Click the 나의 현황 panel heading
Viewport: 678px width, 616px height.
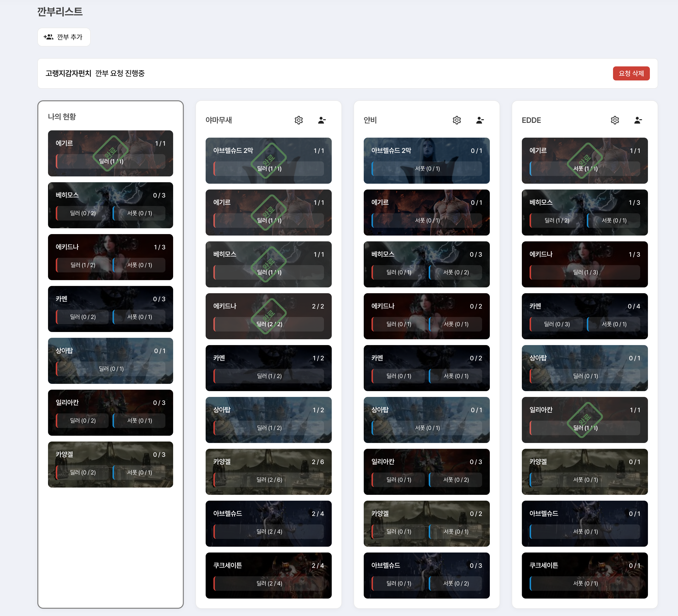click(x=62, y=117)
